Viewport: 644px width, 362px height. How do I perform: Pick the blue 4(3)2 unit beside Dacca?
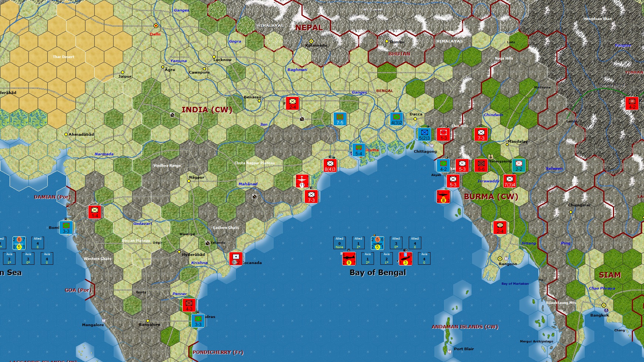pos(397,119)
